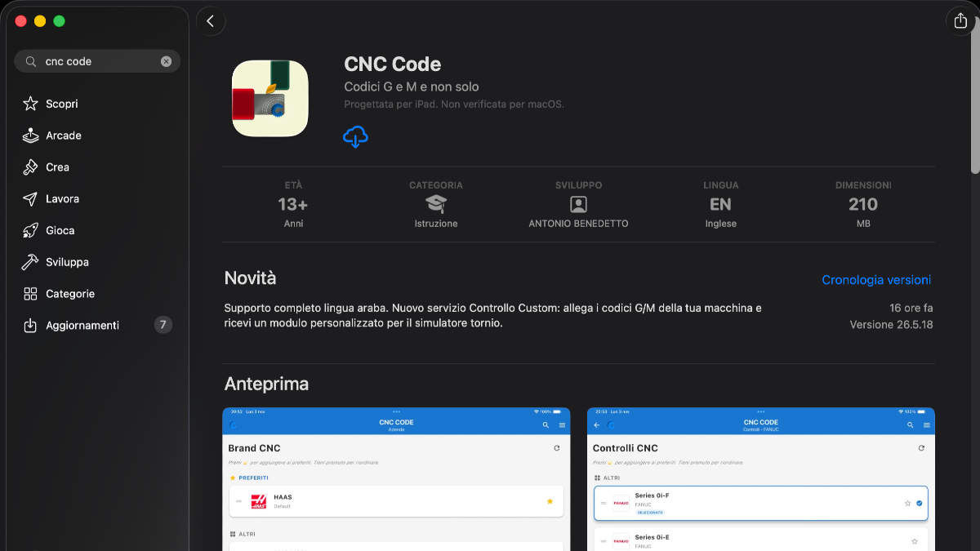Click the Anteprima heading
The height and width of the screenshot is (551, 980).
(266, 384)
